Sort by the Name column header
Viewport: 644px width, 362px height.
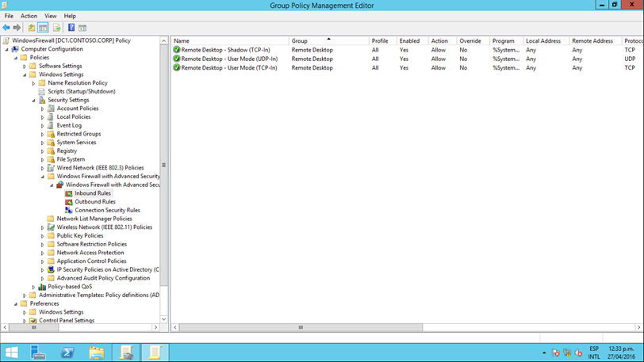230,41
